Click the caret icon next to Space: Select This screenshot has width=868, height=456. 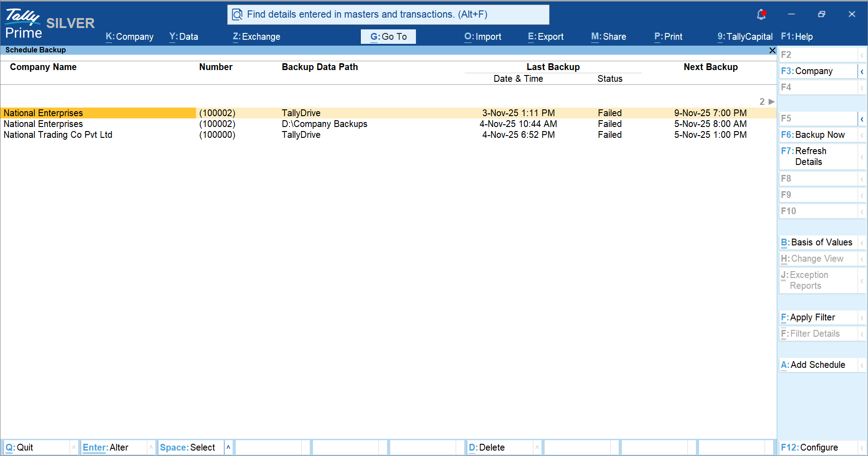tap(228, 447)
